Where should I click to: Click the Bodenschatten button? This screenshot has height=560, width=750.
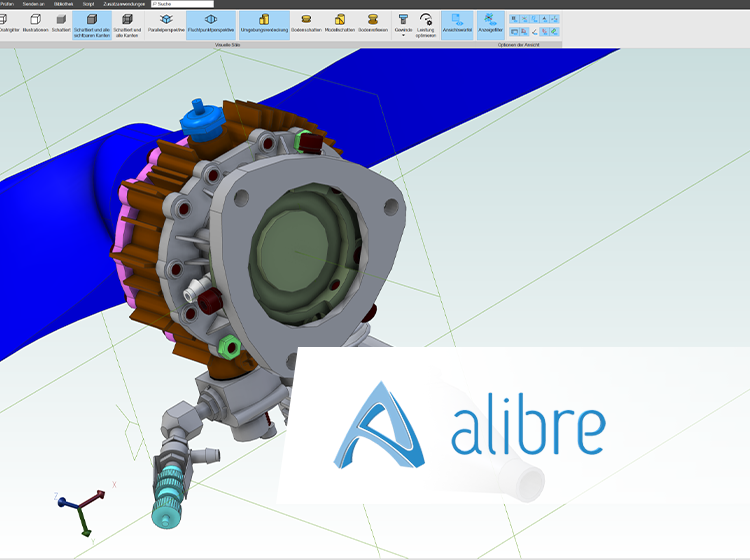[305, 23]
